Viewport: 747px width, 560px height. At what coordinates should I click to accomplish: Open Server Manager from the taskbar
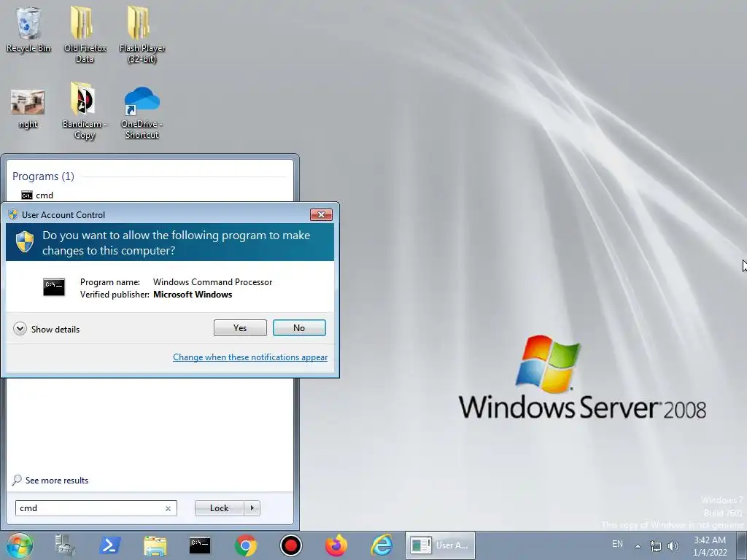pos(65,545)
